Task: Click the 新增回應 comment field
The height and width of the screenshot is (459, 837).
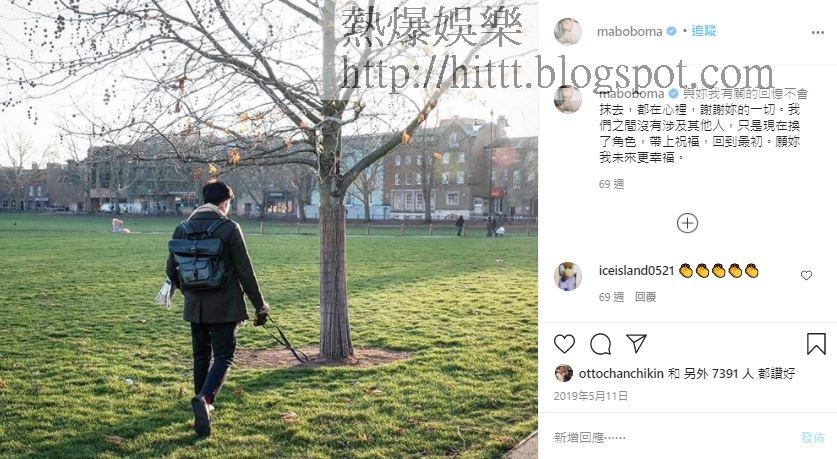Action: pyautogui.click(x=673, y=438)
